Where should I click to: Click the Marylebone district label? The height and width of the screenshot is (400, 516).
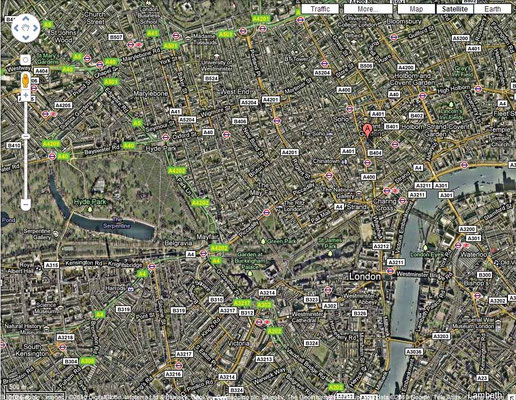[x=150, y=94]
